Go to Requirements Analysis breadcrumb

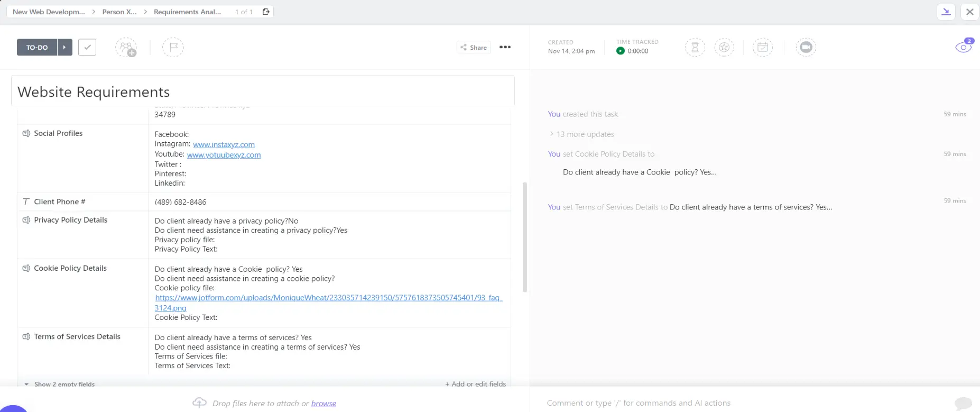click(188, 12)
